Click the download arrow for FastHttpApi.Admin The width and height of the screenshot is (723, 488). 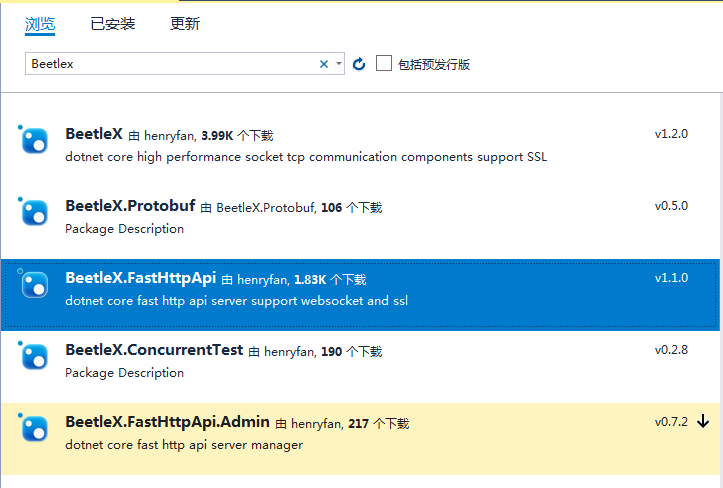coord(703,422)
